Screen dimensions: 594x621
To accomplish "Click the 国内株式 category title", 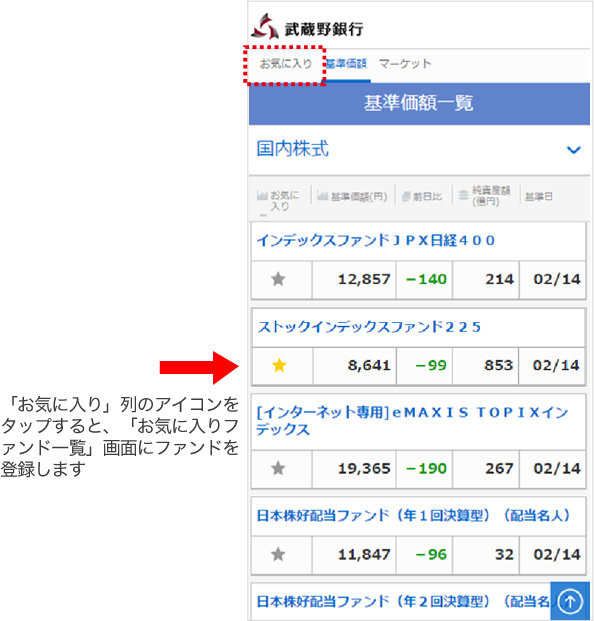I will [293, 149].
